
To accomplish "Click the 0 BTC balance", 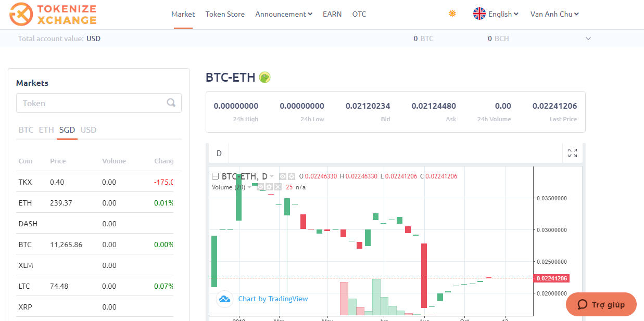I will pyautogui.click(x=423, y=38).
